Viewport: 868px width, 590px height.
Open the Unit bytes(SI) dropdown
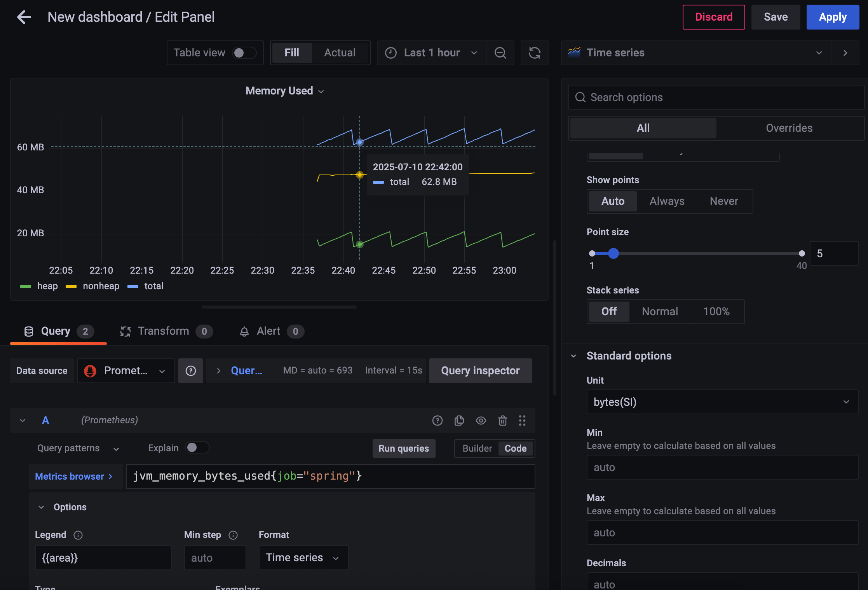722,402
